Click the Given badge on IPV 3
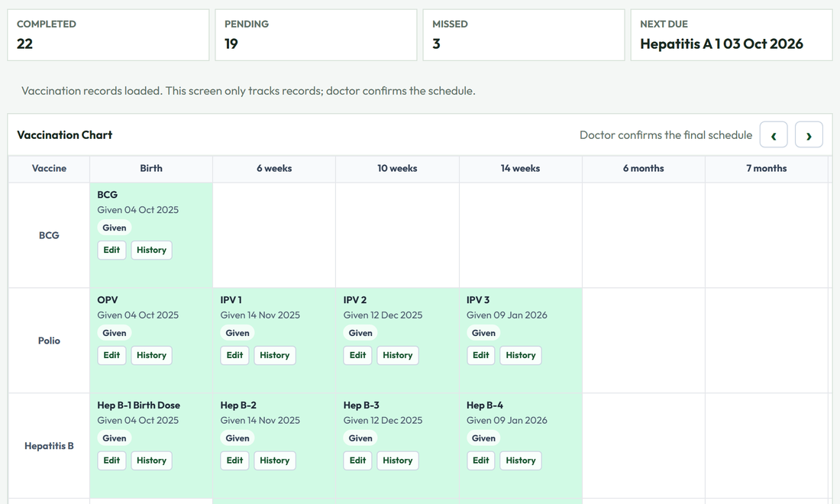The image size is (840, 504). pos(483,333)
